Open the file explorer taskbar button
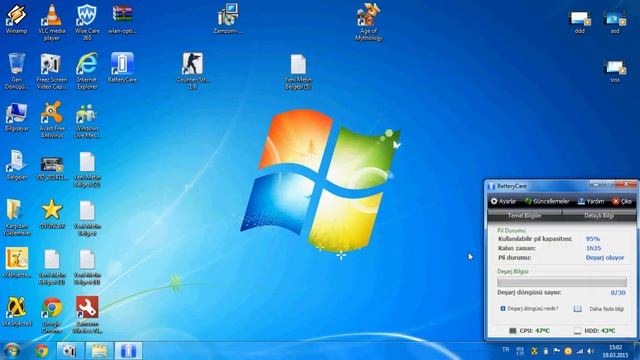Image resolution: width=640 pixels, height=360 pixels. [x=99, y=351]
